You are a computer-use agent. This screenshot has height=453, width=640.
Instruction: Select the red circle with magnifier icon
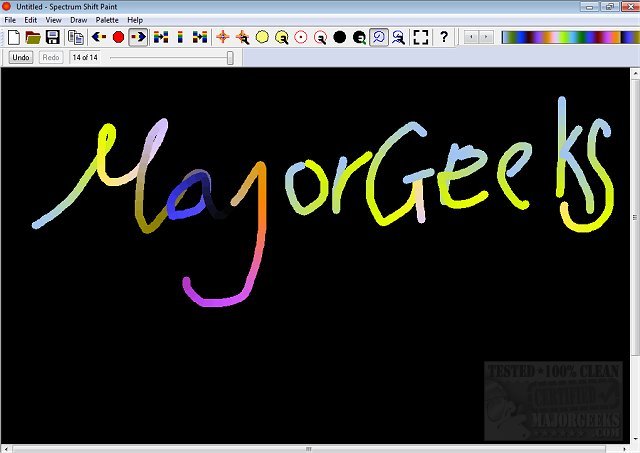point(320,37)
